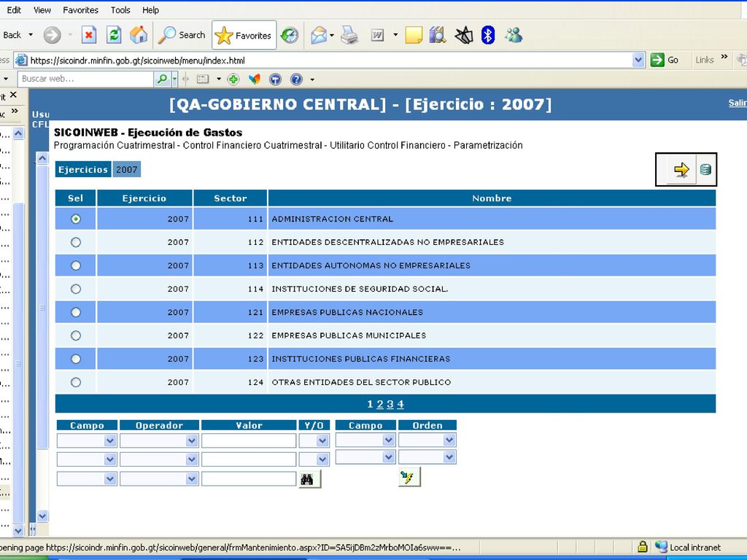The image size is (747, 560).
Task: Click the MSN butterfly icon
Action: pyautogui.click(x=255, y=79)
